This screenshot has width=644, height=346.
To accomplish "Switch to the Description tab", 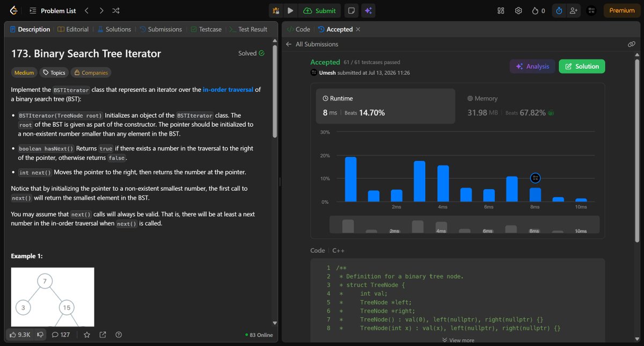I will pyautogui.click(x=30, y=30).
